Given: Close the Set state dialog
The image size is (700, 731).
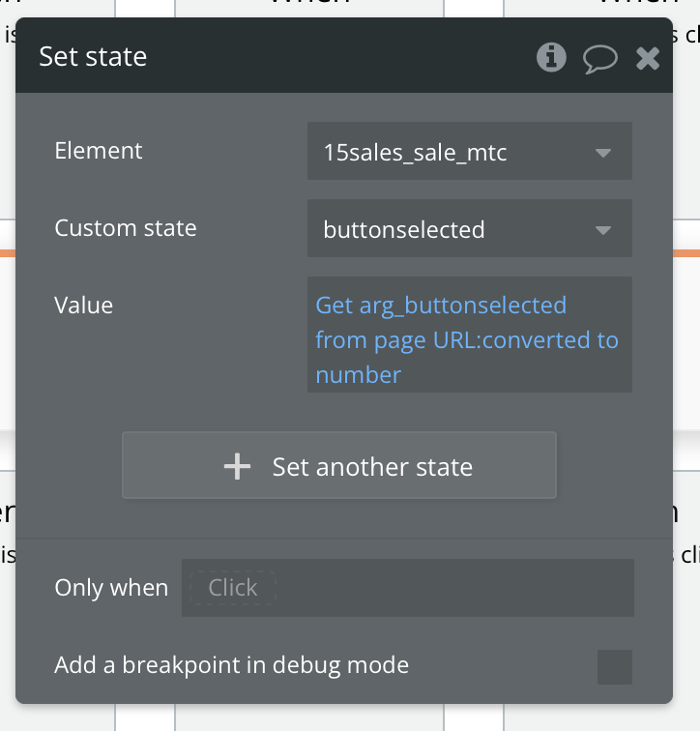Looking at the screenshot, I should [x=647, y=58].
